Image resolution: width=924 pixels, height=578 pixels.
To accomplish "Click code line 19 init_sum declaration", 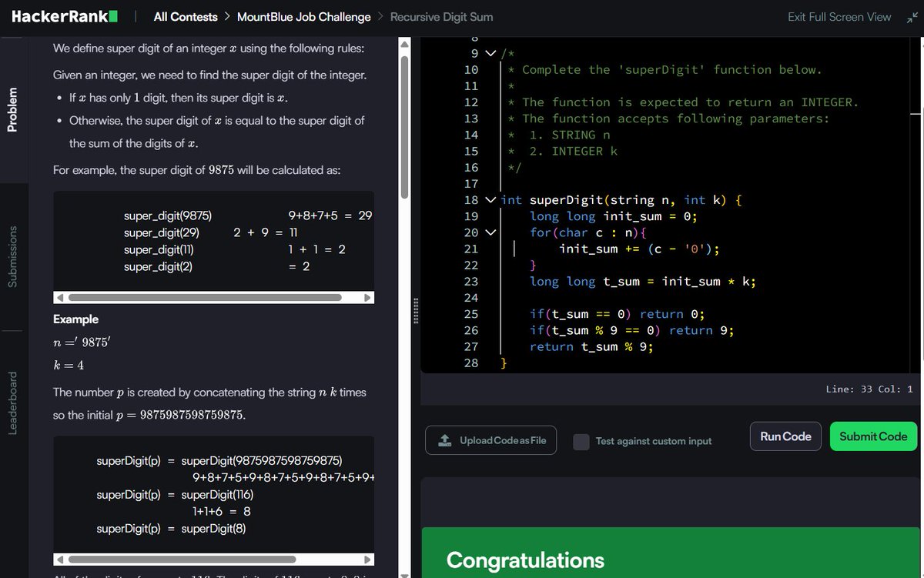I will 614,216.
